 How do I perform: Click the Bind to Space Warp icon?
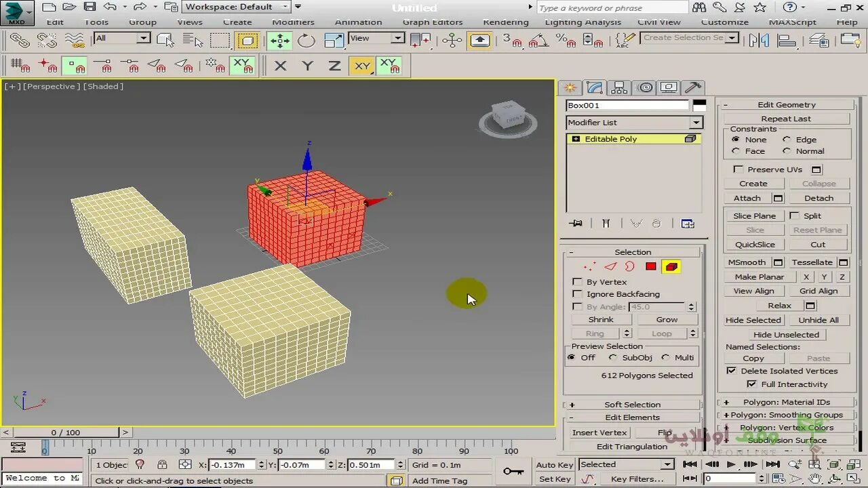75,41
